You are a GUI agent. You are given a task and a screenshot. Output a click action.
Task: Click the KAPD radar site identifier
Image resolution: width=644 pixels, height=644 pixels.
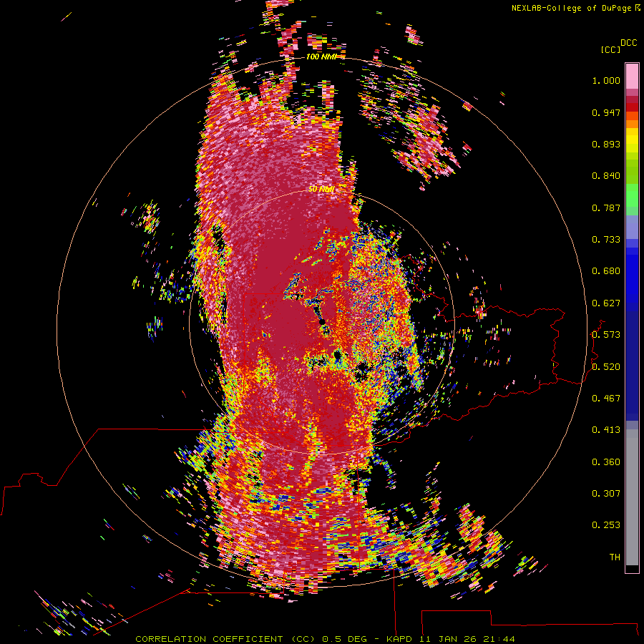coord(400,639)
